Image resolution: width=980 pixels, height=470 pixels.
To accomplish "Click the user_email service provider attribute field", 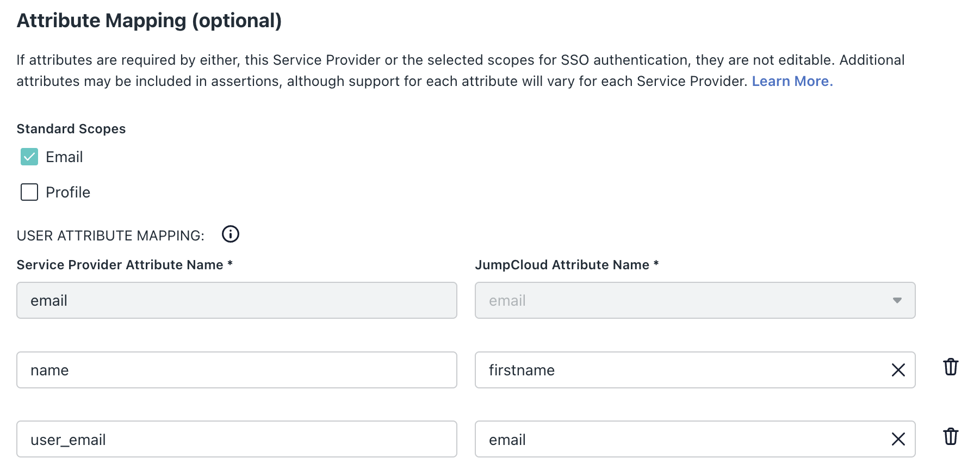I will [x=237, y=439].
